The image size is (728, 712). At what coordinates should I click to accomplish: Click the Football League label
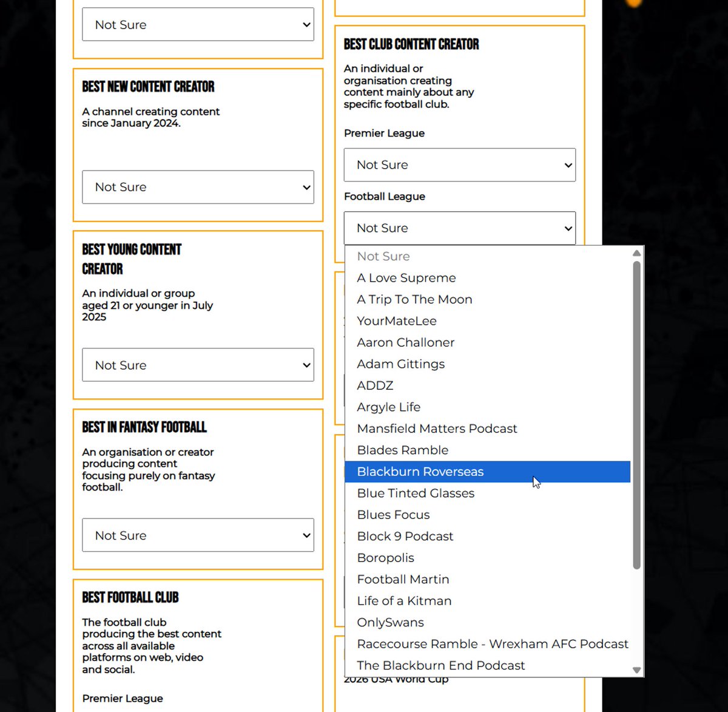coord(385,197)
